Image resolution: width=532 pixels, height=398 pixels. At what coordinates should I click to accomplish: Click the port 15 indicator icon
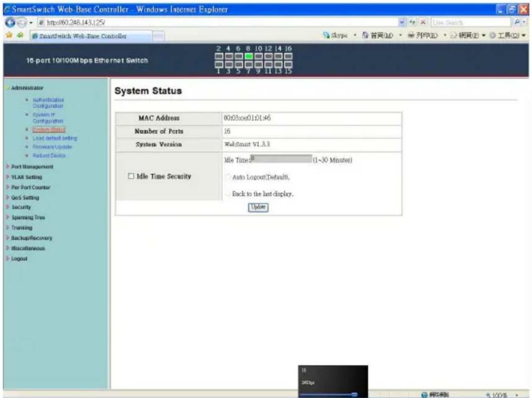click(x=288, y=64)
